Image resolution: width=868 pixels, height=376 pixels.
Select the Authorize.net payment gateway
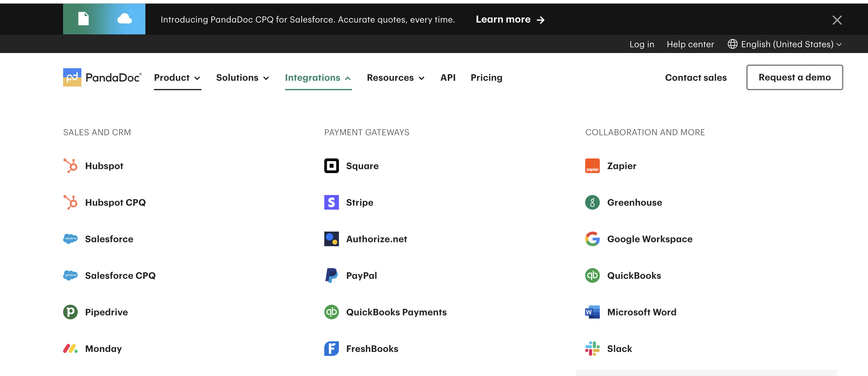pos(376,239)
